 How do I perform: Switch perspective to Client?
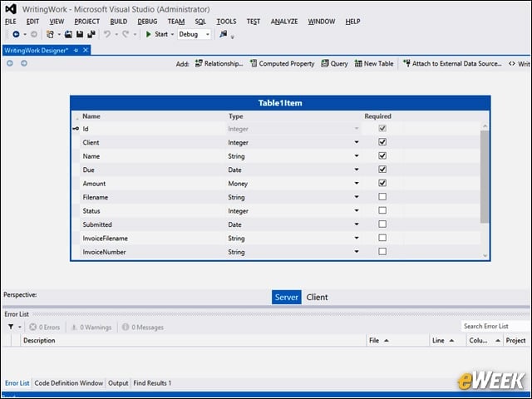[x=317, y=298]
